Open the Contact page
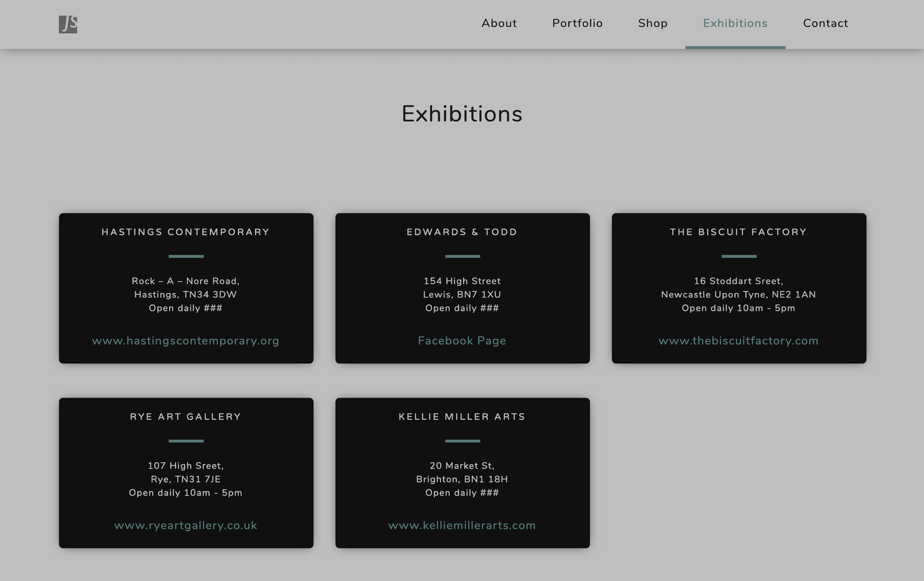 825,23
